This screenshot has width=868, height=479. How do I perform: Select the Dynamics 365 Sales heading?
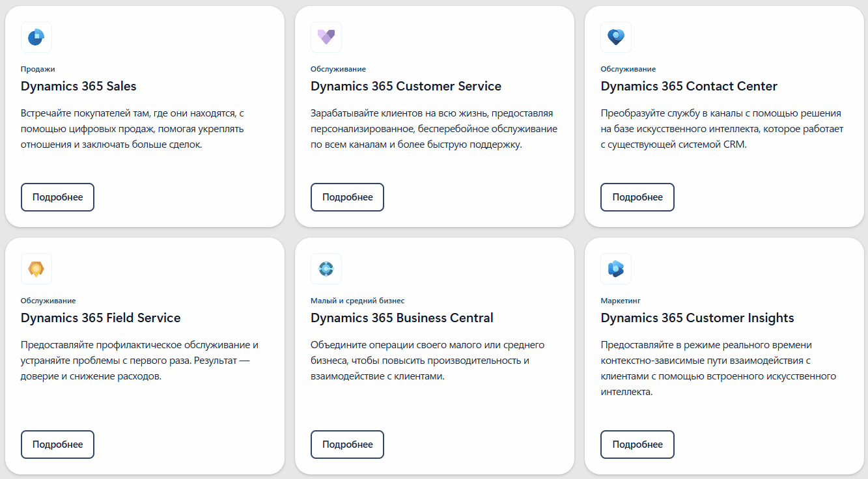79,86
